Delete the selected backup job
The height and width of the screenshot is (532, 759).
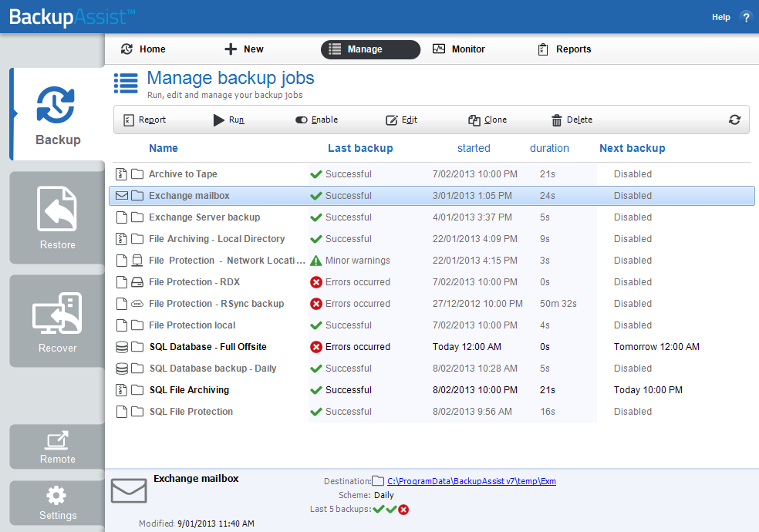click(x=572, y=120)
